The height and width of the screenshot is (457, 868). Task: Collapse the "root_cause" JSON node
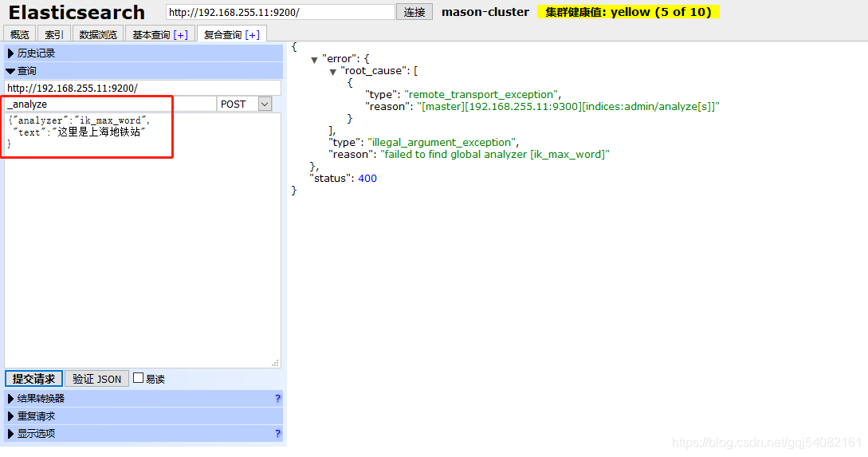tap(332, 72)
